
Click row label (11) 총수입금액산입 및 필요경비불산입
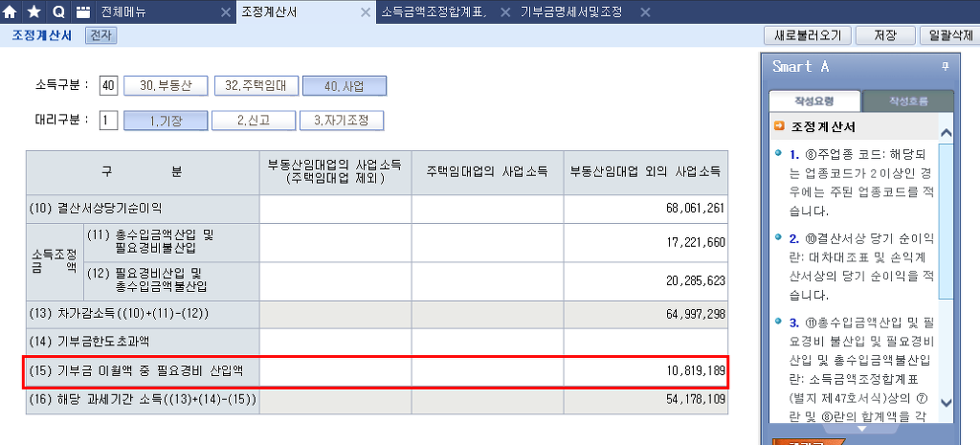click(x=171, y=242)
